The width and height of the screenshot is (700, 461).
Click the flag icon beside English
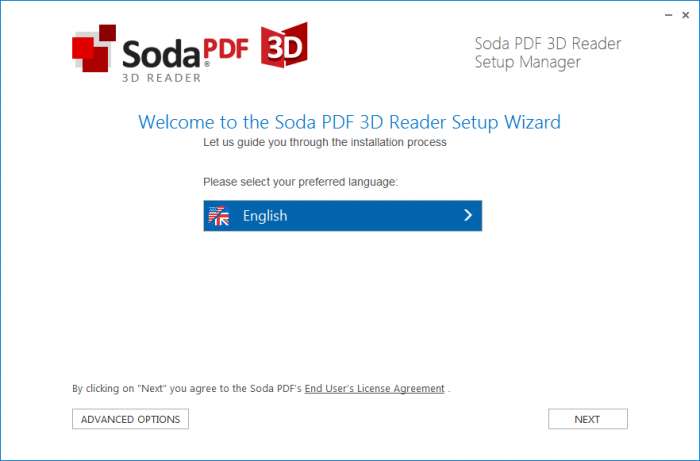click(x=219, y=216)
